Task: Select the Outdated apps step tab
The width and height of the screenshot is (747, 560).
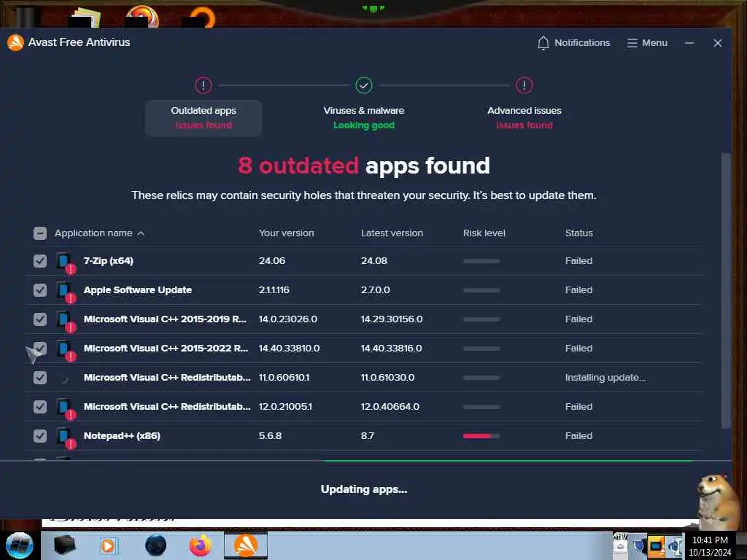Action: click(x=204, y=117)
